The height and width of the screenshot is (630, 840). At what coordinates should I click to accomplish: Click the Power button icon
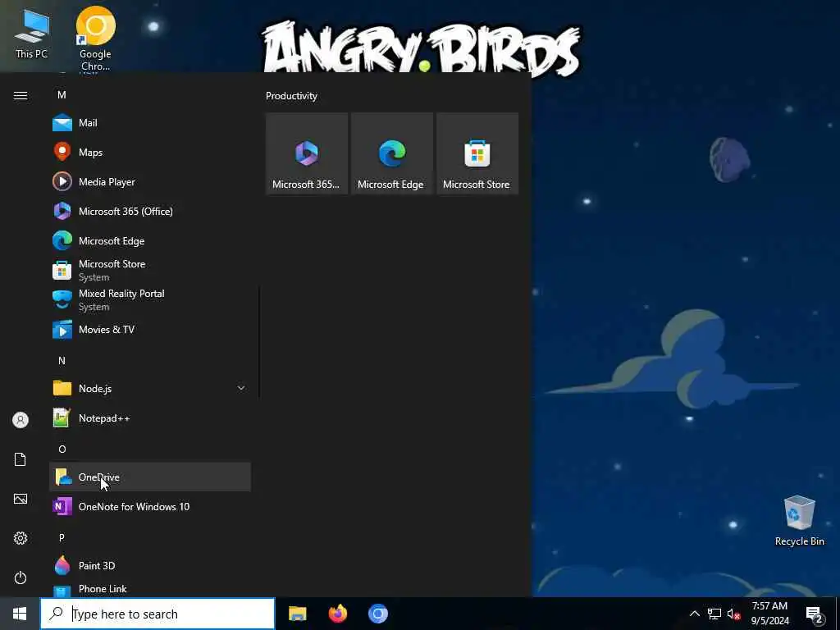21,577
